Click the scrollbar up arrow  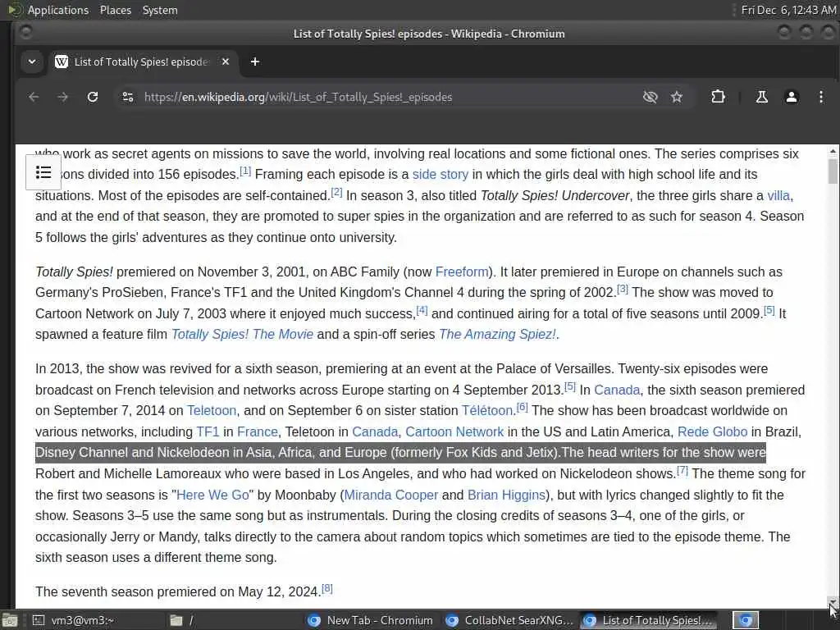tap(833, 151)
